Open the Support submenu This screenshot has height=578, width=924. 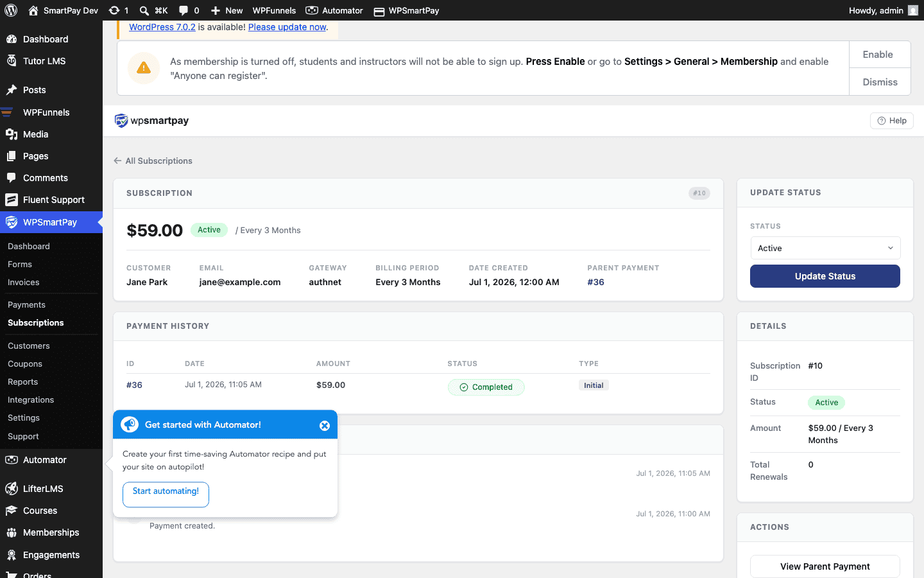(23, 436)
